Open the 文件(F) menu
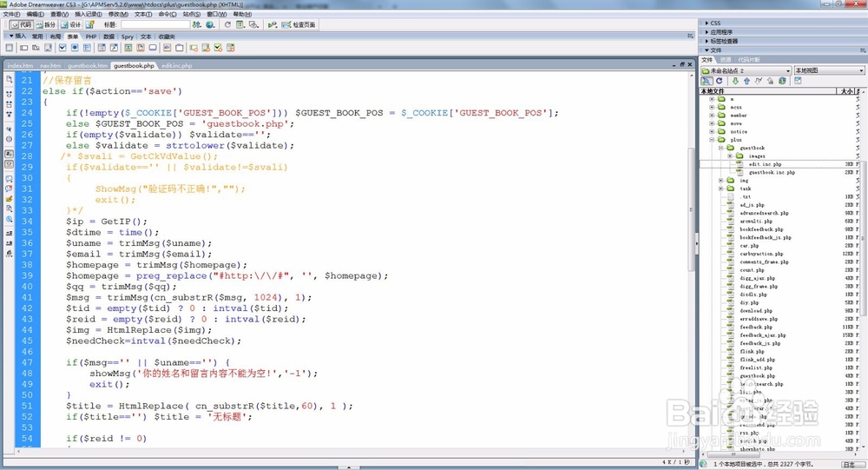This screenshot has width=868, height=470. pos(11,15)
